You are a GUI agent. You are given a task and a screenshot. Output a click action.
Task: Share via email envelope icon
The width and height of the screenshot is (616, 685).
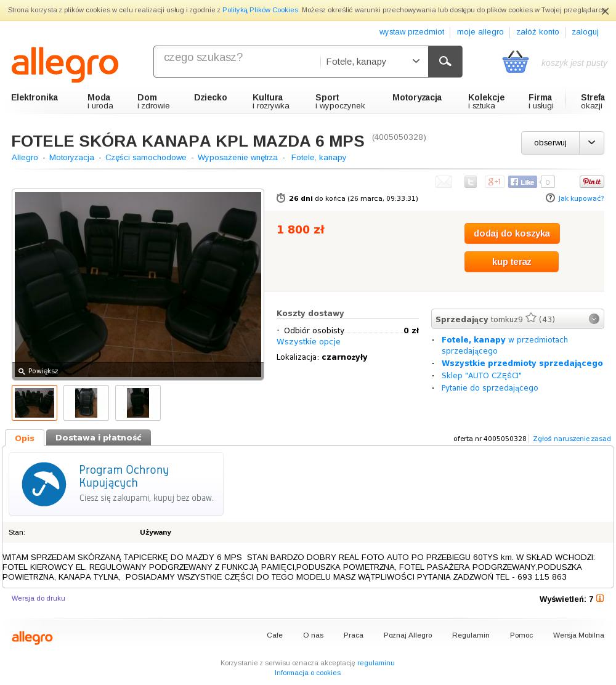click(444, 182)
